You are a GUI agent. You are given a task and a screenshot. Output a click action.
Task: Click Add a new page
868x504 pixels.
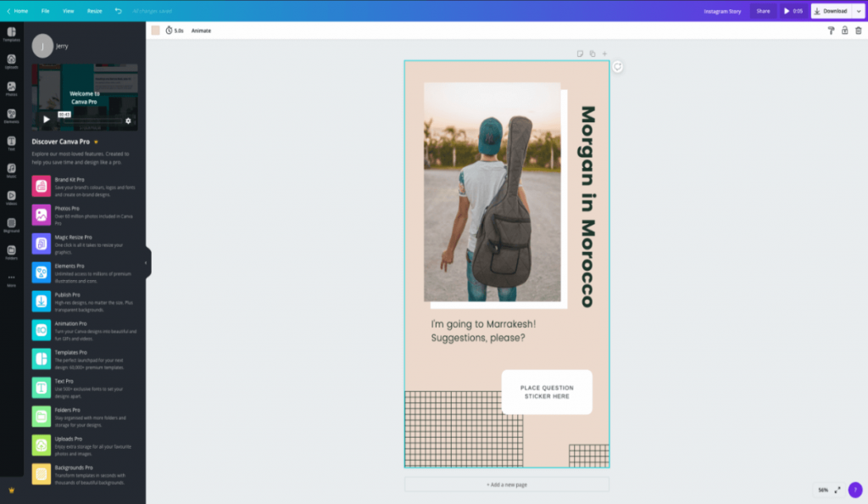[506, 484]
